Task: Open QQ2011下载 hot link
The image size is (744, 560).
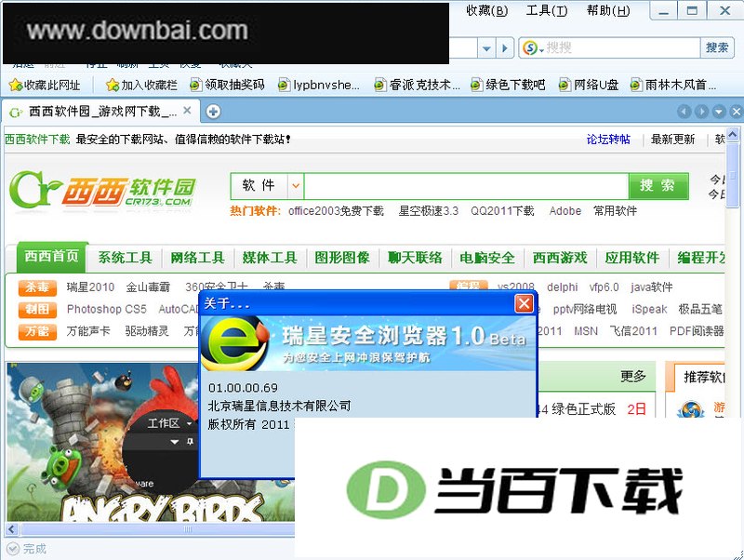Action: coord(502,211)
